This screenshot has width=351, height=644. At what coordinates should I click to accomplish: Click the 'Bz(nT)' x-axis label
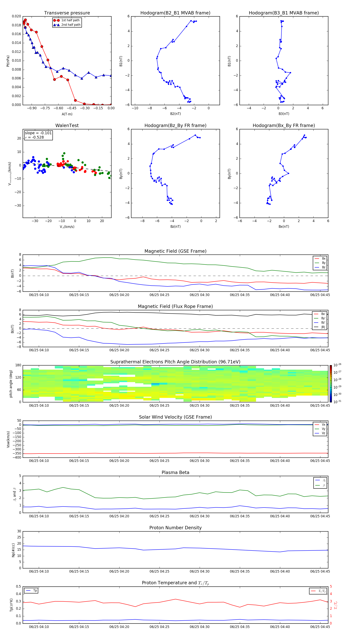point(175,227)
